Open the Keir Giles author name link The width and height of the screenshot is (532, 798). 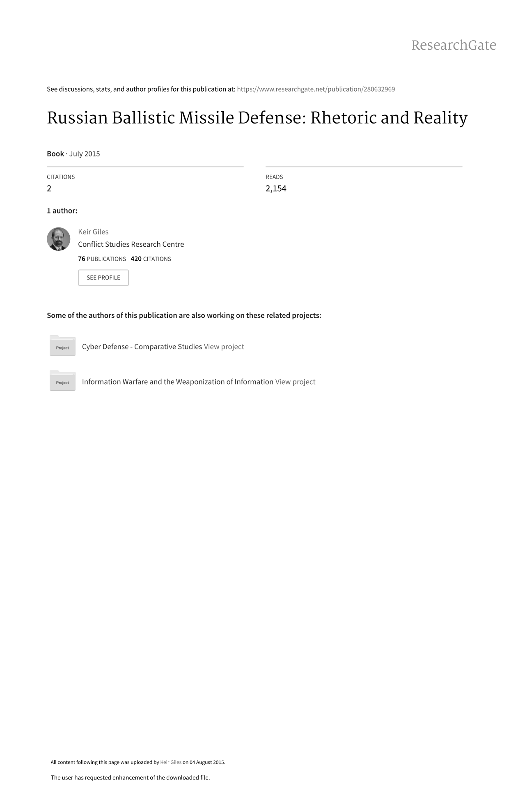click(x=93, y=232)
